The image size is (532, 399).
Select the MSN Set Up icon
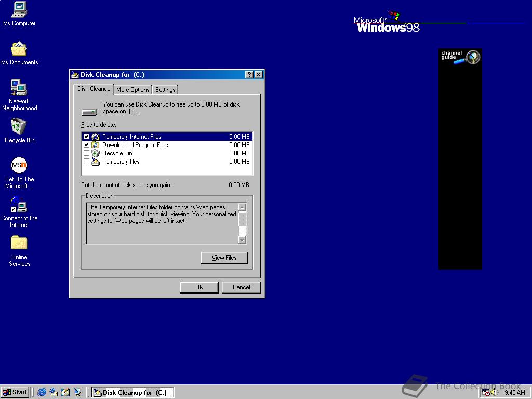coord(19,165)
